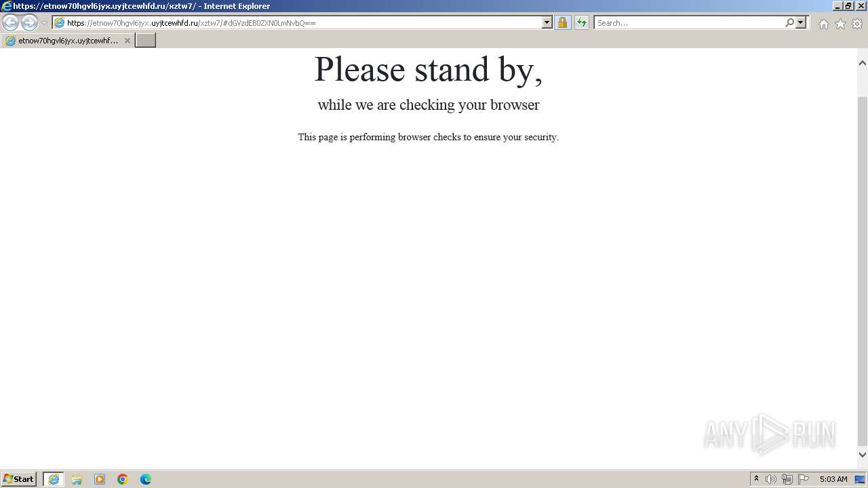Open the Action Center flag icon

[804, 479]
